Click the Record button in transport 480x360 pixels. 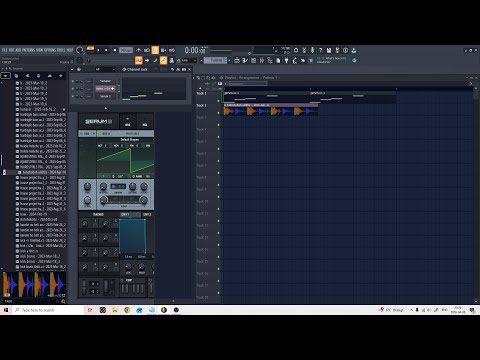click(x=115, y=50)
